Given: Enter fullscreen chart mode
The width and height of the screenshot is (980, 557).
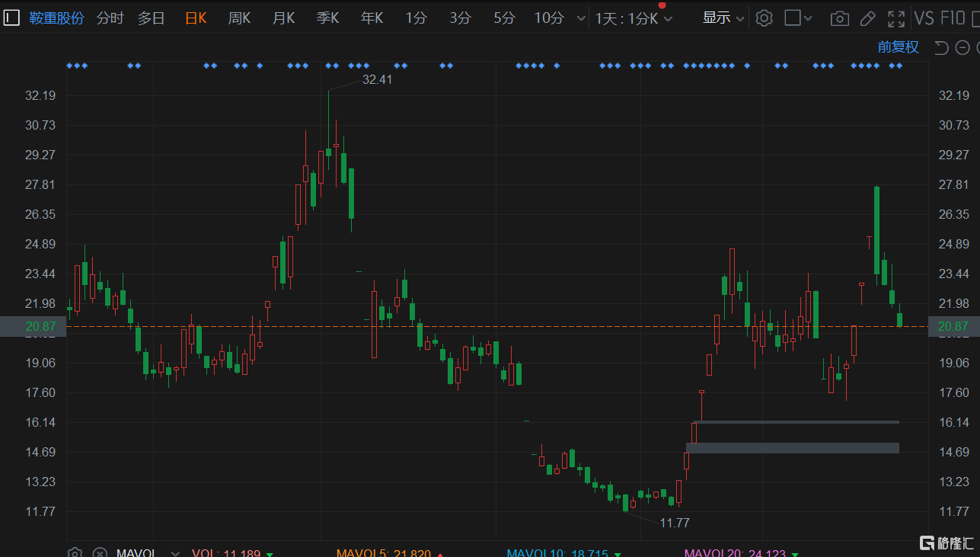Looking at the screenshot, I should [x=897, y=18].
